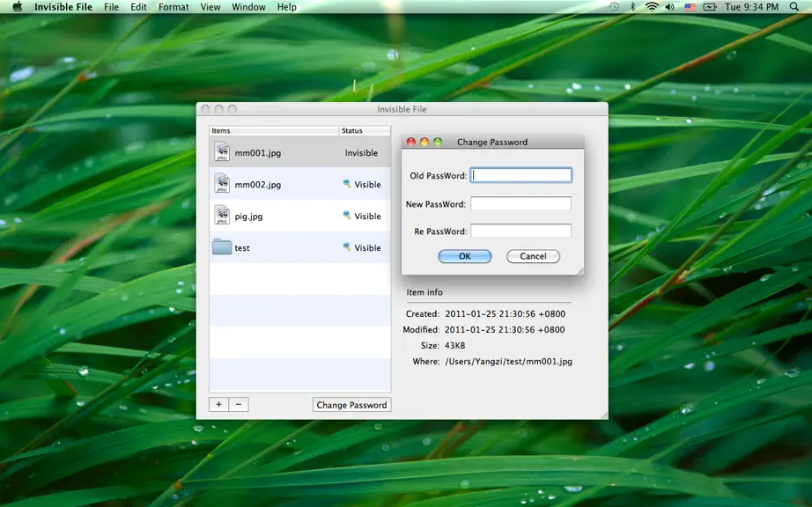Confirm with the OK button
Screen dimensions: 812x507
tap(464, 256)
